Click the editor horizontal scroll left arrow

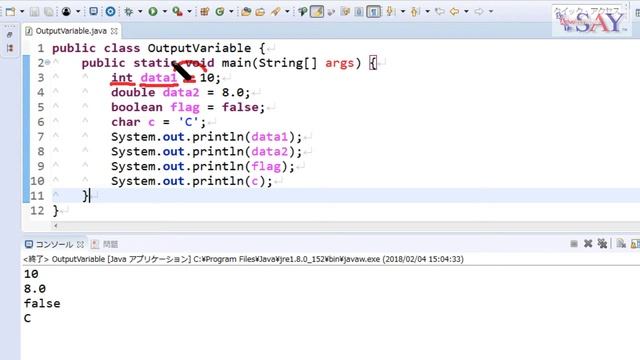55,225
